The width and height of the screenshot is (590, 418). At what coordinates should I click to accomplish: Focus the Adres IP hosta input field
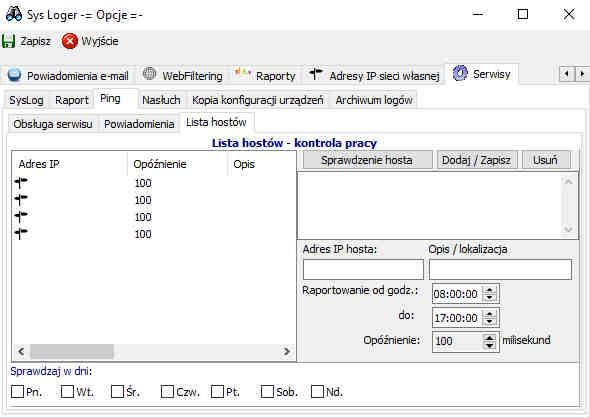pos(363,269)
